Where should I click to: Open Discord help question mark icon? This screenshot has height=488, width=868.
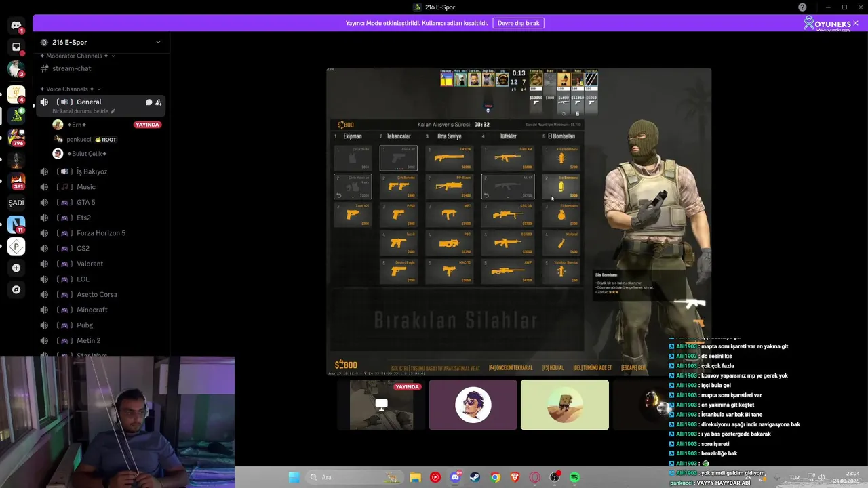(x=803, y=7)
